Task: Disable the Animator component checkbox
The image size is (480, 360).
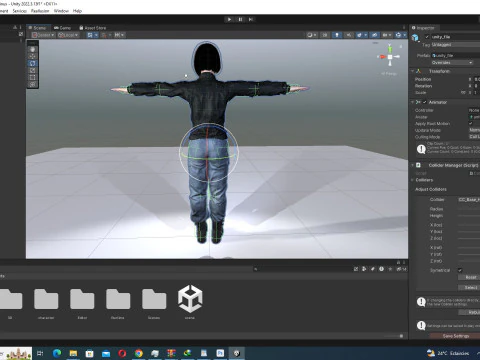Action: 425,102
